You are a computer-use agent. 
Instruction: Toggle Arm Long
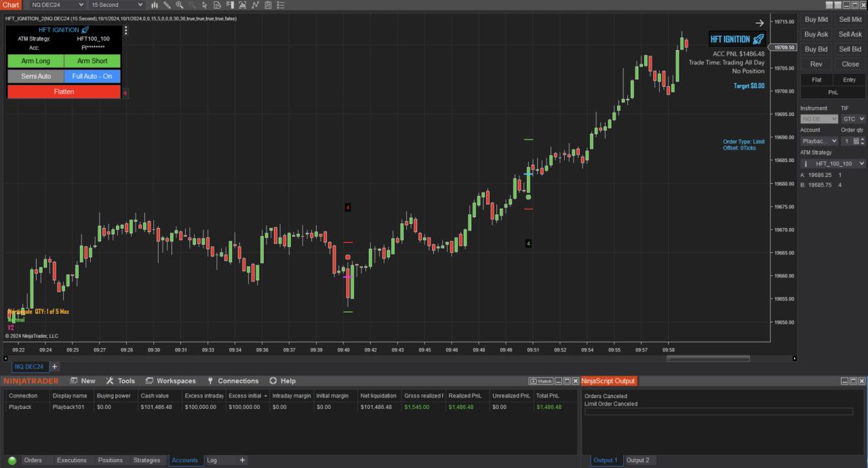35,61
